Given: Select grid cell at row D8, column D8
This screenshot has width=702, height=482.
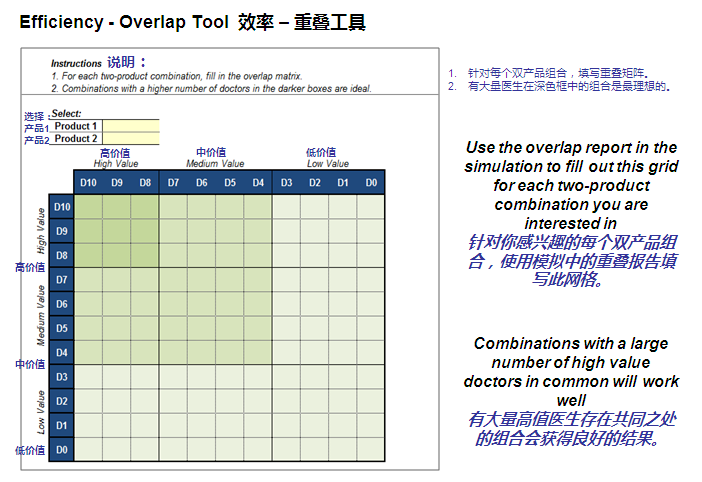Looking at the screenshot, I should point(145,255).
